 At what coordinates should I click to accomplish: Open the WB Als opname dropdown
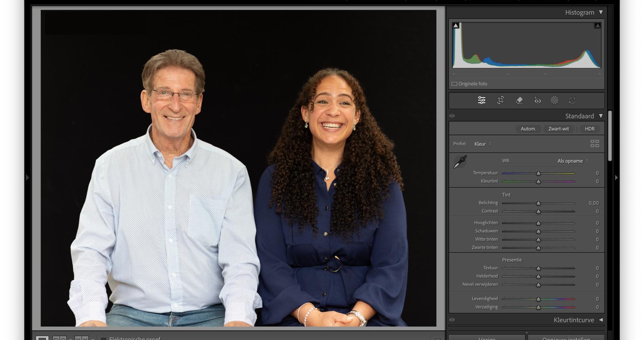pyautogui.click(x=572, y=161)
